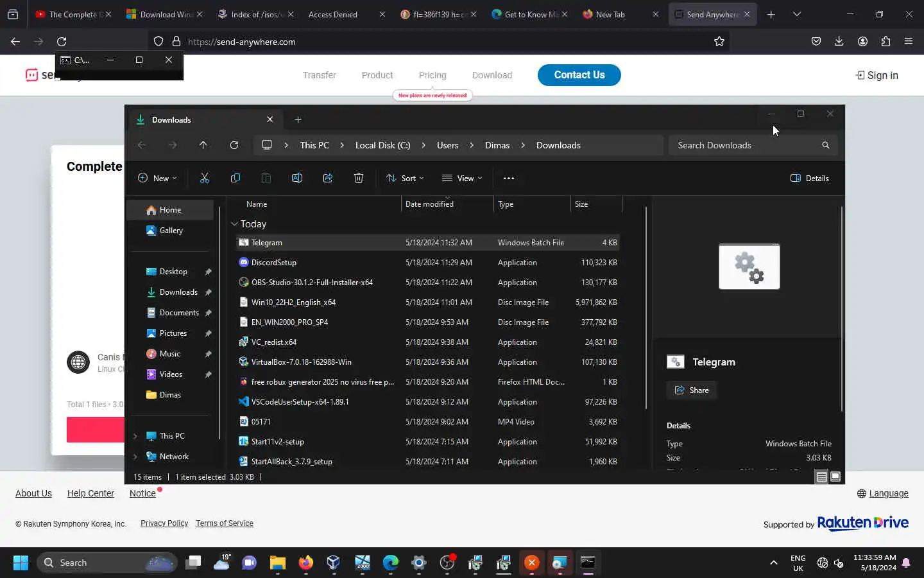Click Windows Start button on taskbar

tap(21, 563)
